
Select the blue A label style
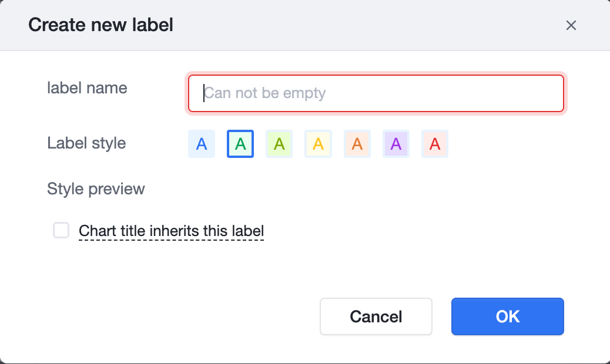pos(202,144)
